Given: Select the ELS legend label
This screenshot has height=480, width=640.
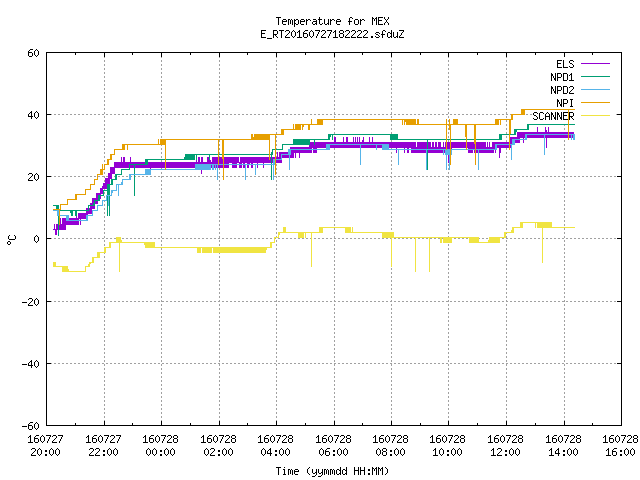Looking at the screenshot, I should pyautogui.click(x=565, y=64).
